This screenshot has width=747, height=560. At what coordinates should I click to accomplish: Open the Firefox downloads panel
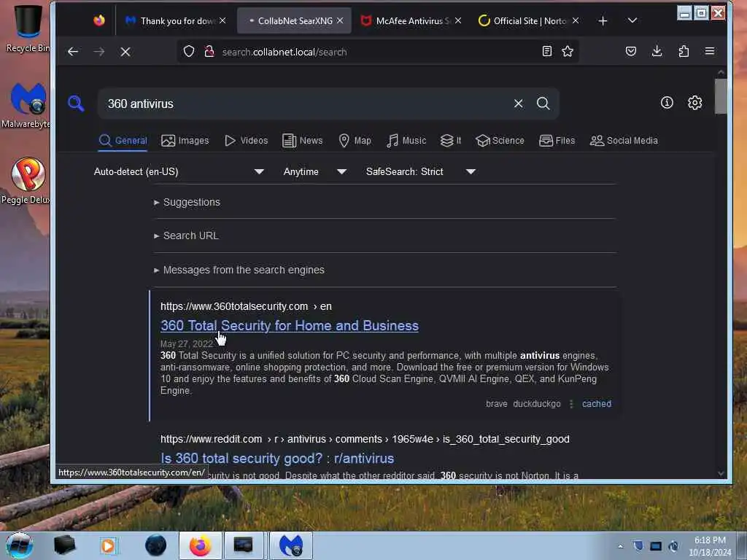[657, 51]
